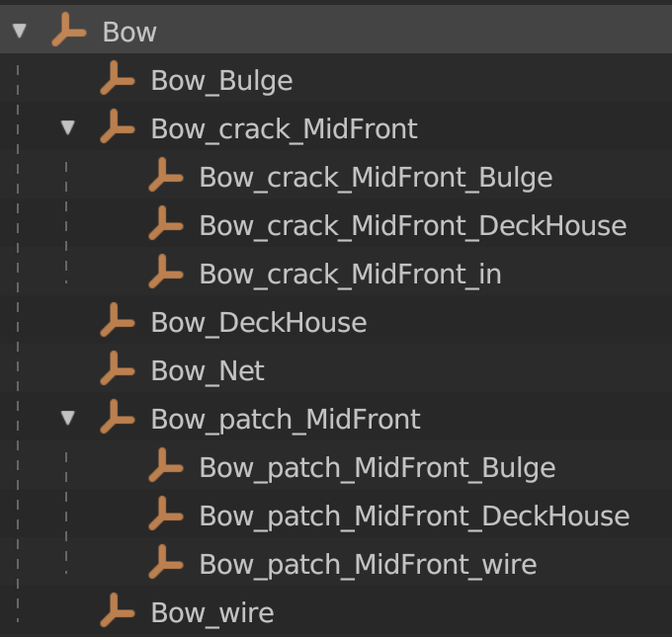The width and height of the screenshot is (672, 637).
Task: Click the Bow_crack_MidFront_in empty icon
Action: (166, 272)
